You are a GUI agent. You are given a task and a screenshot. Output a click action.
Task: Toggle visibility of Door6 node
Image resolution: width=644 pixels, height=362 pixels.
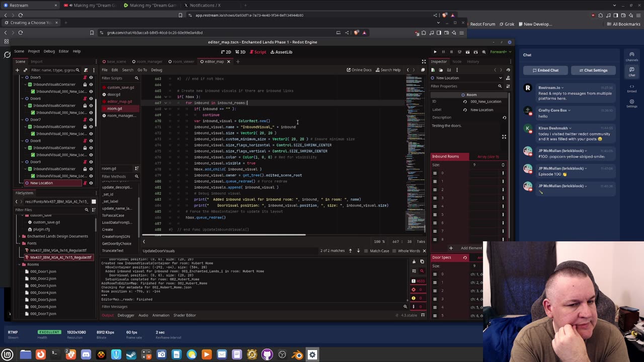(91, 99)
